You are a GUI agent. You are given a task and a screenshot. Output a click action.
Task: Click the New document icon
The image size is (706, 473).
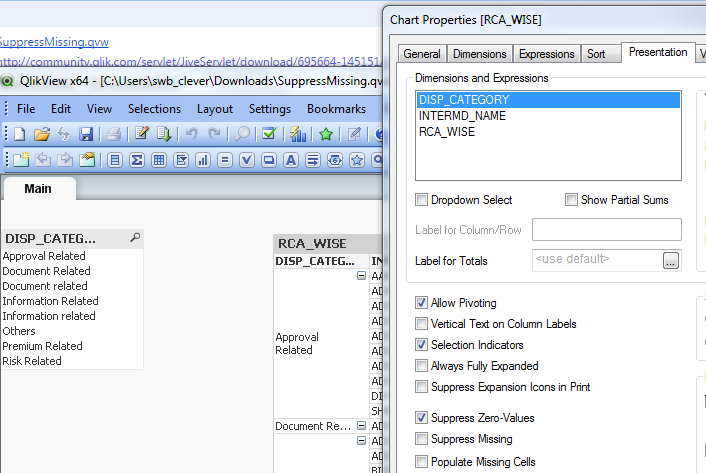(20, 134)
